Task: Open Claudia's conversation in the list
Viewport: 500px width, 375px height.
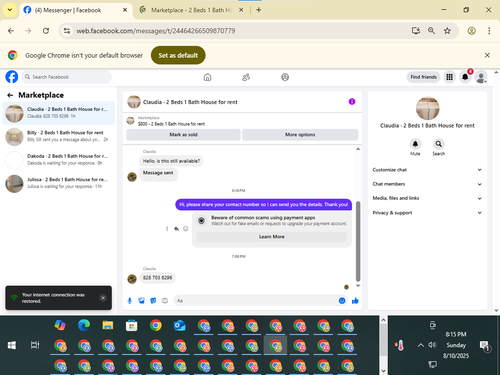Action: pyautogui.click(x=59, y=113)
